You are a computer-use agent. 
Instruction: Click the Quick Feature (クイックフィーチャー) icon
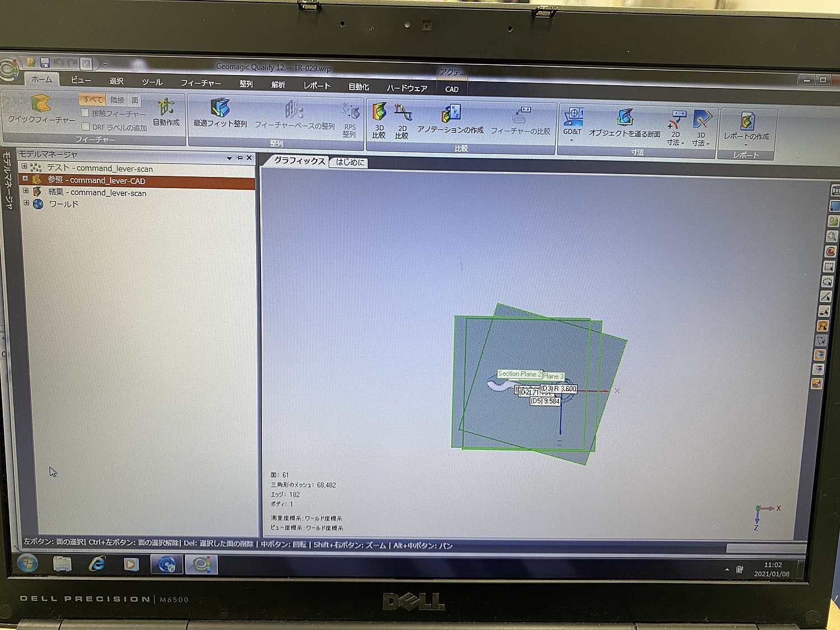[x=41, y=104]
